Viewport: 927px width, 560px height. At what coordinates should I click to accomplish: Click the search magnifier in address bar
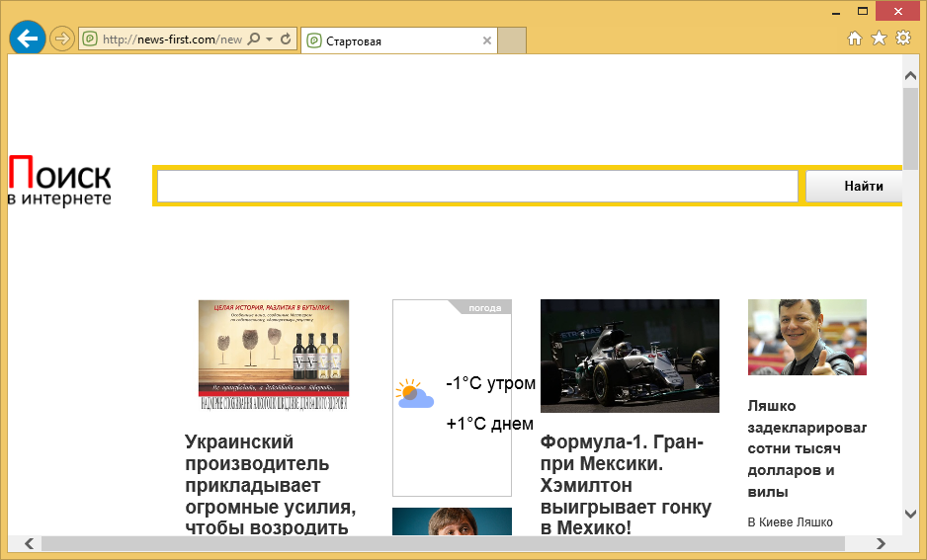254,40
